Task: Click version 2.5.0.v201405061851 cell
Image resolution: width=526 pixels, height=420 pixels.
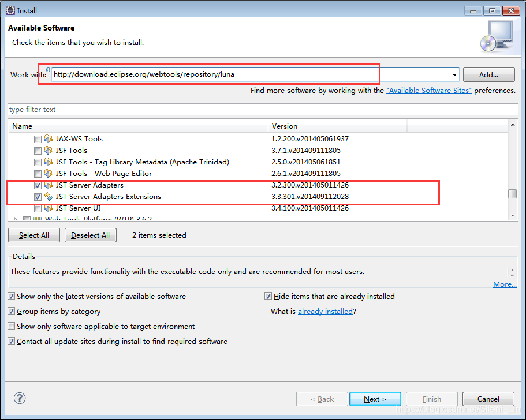Action: tap(306, 162)
